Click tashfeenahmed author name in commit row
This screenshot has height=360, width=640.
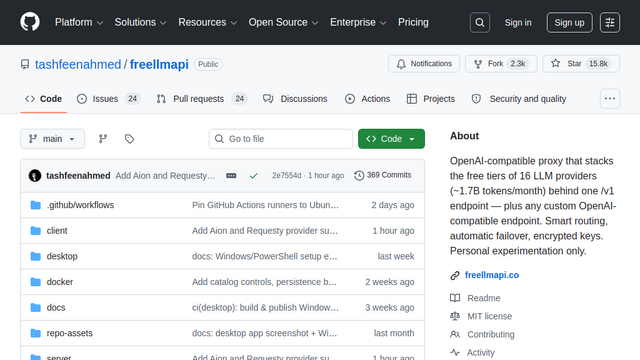(78, 176)
